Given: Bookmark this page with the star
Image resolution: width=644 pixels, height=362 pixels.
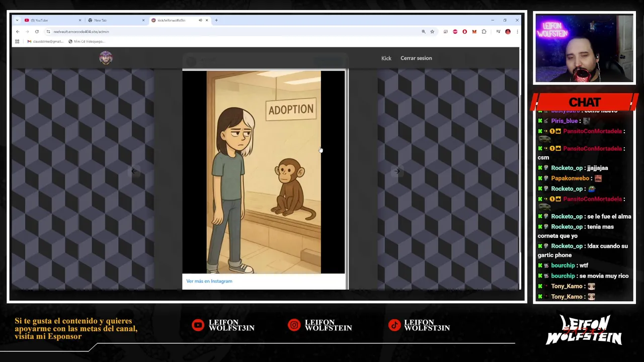Looking at the screenshot, I should (x=432, y=32).
